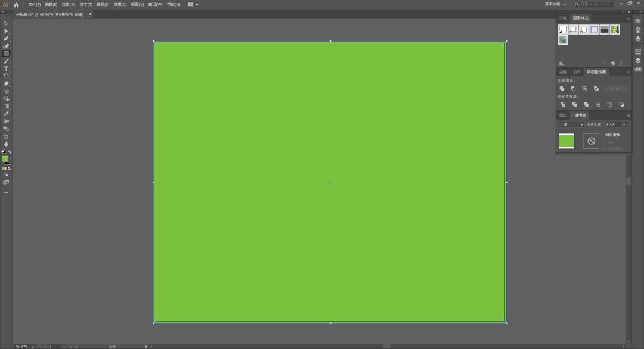Expand the opacity 100% slider arrow
This screenshot has height=349, width=644.
[624, 124]
